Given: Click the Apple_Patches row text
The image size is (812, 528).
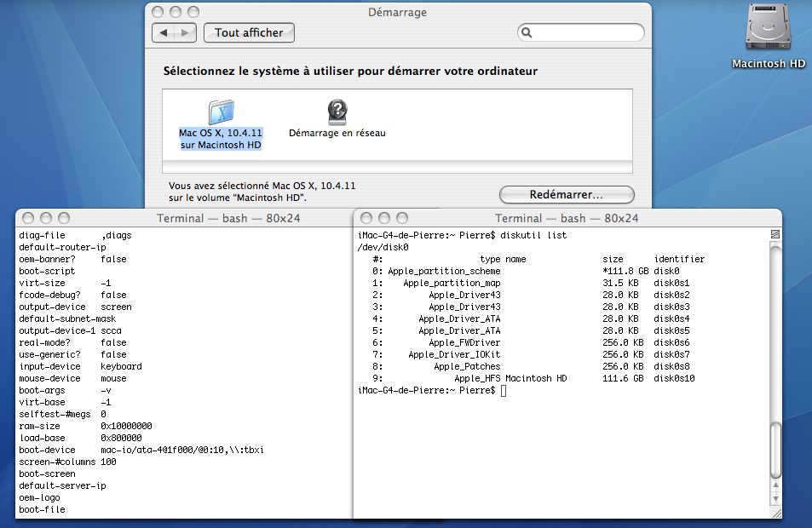Looking at the screenshot, I should (x=467, y=366).
